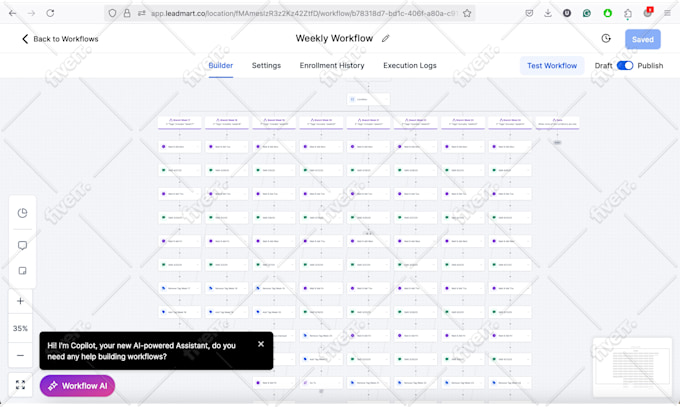
Task: Open the comments speech bubble icon
Action: pos(22,246)
